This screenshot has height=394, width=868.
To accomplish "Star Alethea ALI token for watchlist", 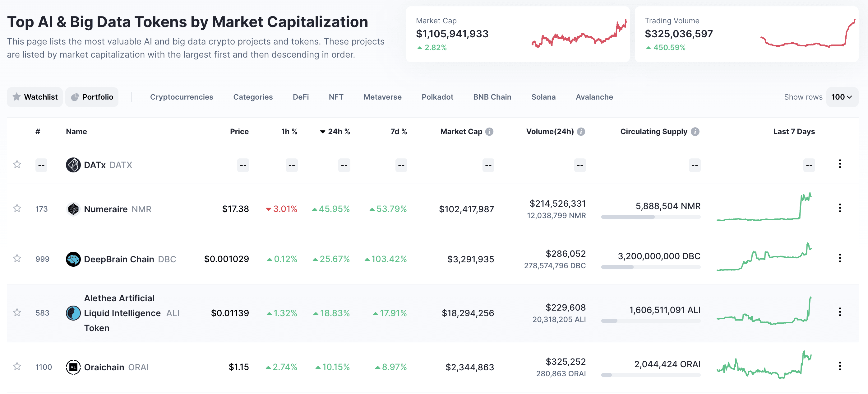I will 17,313.
